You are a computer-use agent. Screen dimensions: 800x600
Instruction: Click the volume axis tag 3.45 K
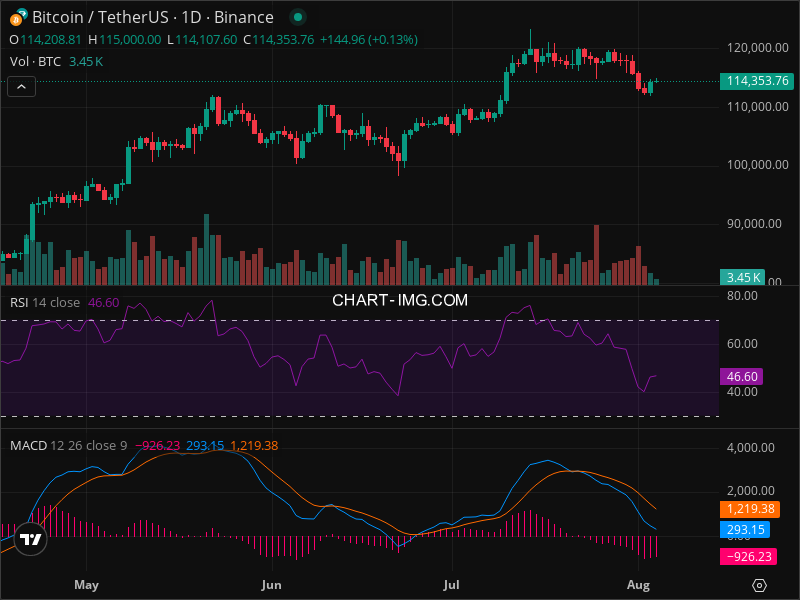pyautogui.click(x=742, y=278)
